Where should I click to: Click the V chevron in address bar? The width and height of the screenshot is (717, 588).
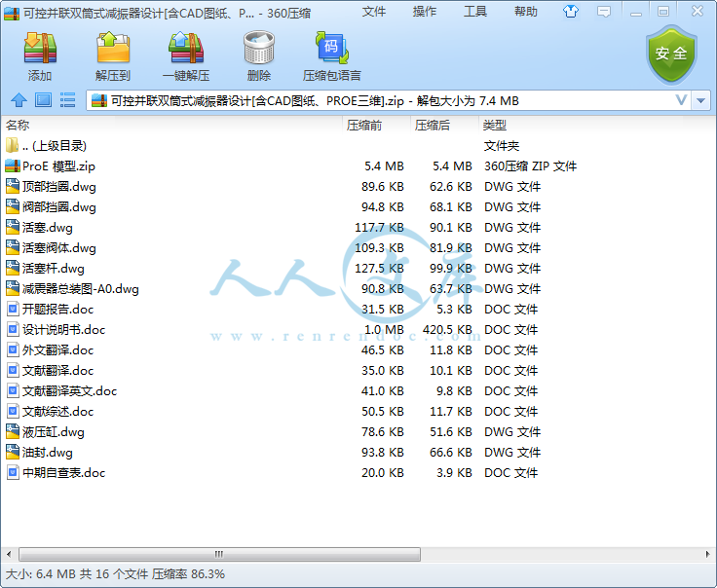tap(681, 100)
